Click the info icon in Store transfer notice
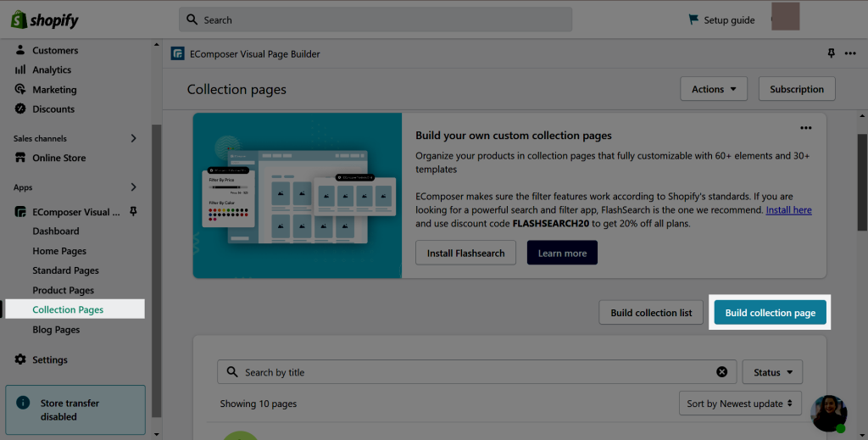 (x=23, y=403)
